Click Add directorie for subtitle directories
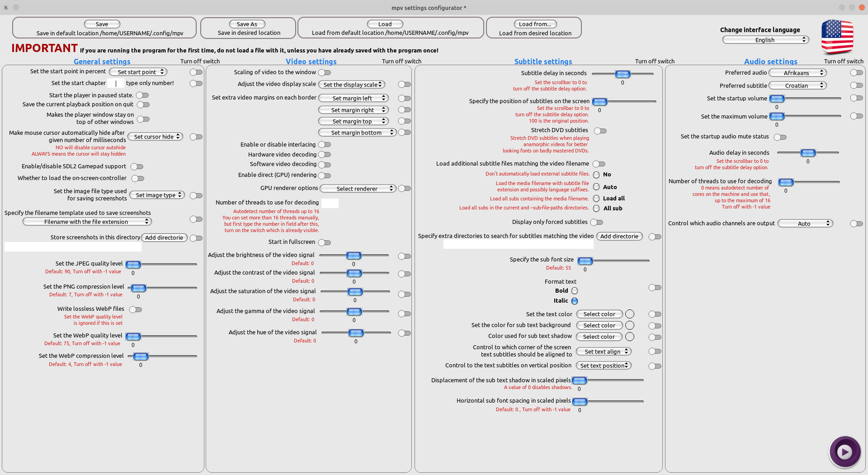Screen dimensions: 868x475 pos(619,236)
